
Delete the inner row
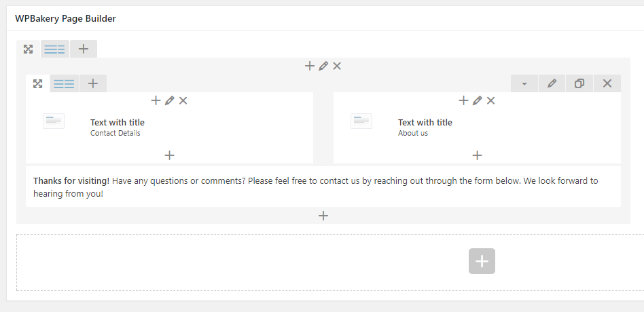607,83
